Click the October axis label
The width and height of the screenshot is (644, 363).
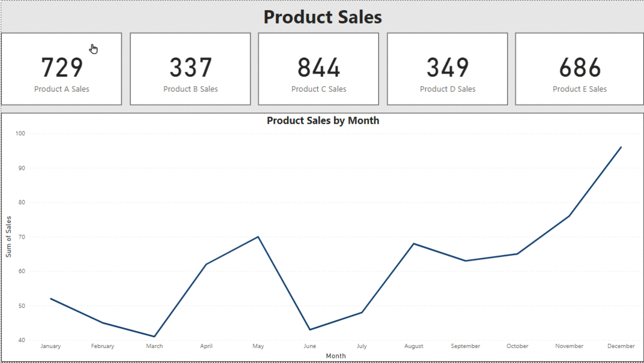click(517, 346)
